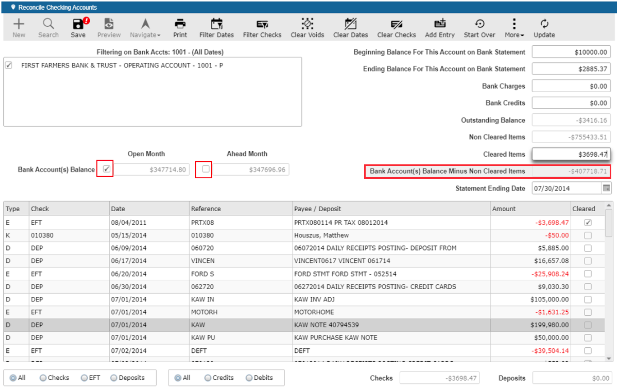617x391 pixels.
Task: Uncheck First Farmers Bank account checkbox
Action: click(9, 65)
